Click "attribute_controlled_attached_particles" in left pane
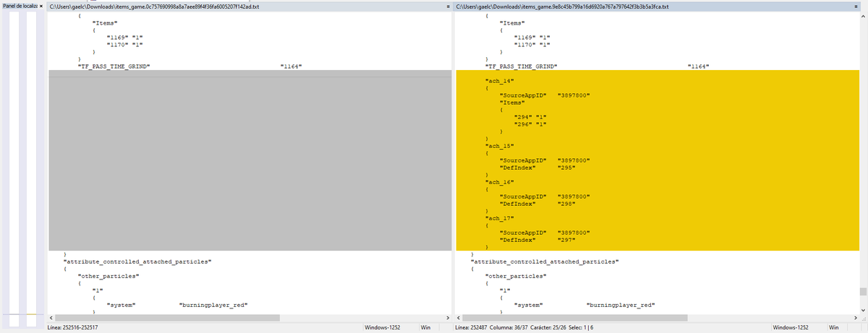Image resolution: width=868 pixels, height=333 pixels. pyautogui.click(x=137, y=261)
